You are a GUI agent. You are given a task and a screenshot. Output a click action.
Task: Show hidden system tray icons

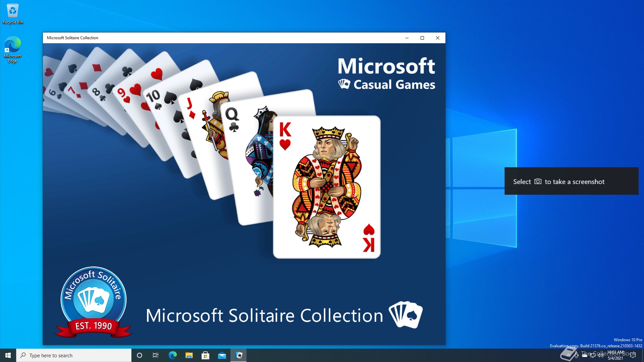[569, 355]
